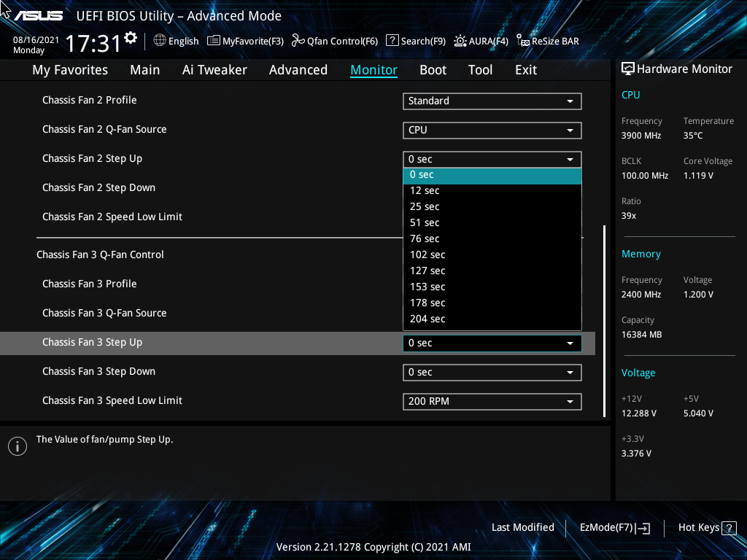This screenshot has height=560, width=747.
Task: Click the ASUS logo
Action: pos(38,16)
